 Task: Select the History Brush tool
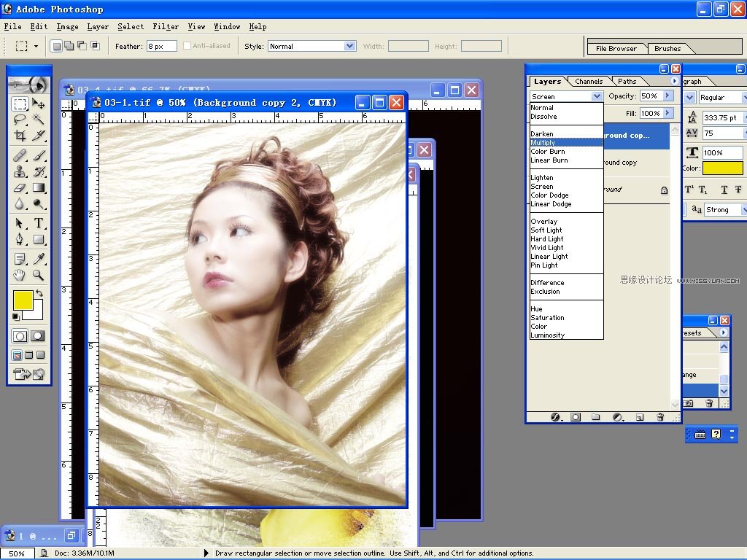[39, 171]
